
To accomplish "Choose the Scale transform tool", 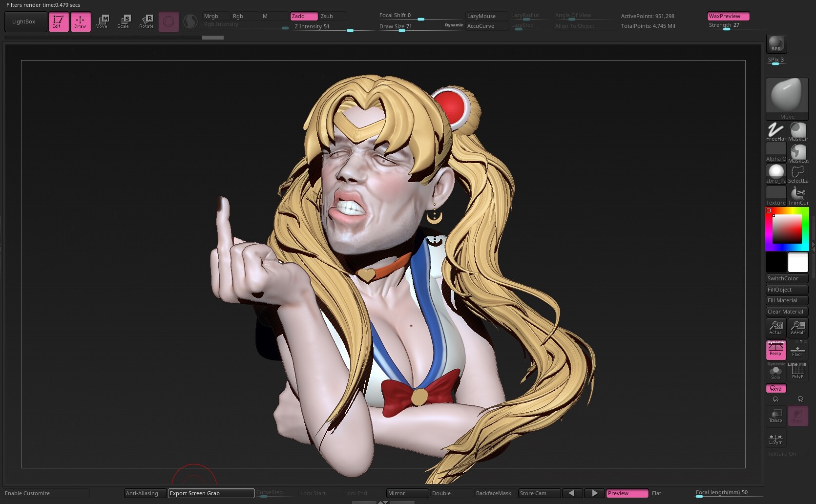I will [124, 22].
